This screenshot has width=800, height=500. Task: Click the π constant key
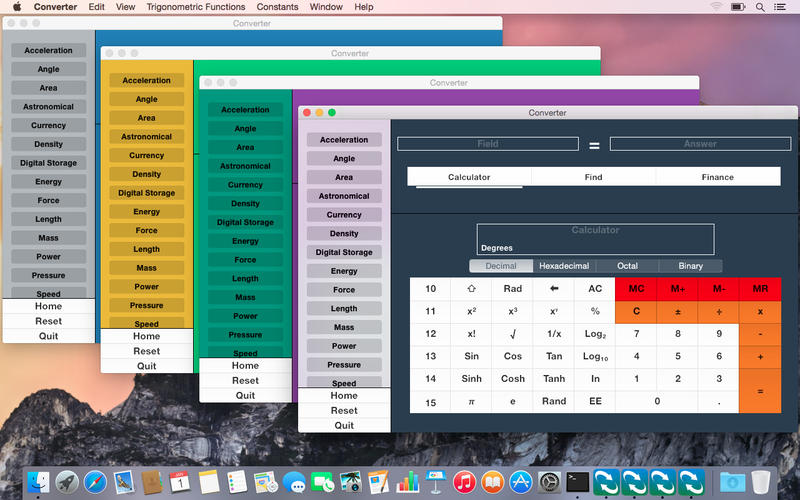pyautogui.click(x=471, y=402)
